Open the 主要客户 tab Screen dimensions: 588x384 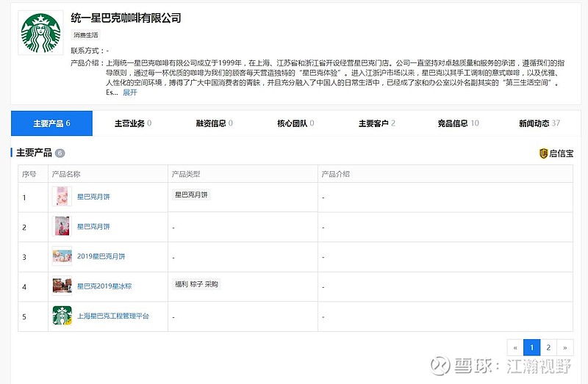point(377,123)
